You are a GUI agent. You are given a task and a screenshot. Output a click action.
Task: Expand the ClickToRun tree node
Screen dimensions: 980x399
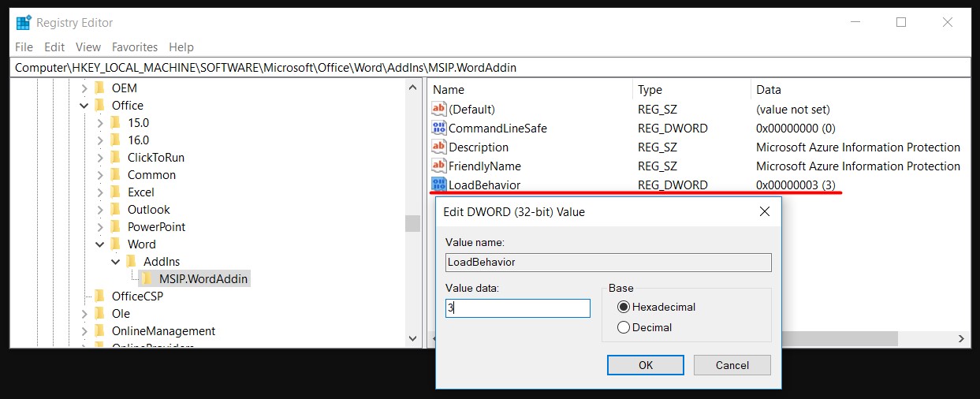click(99, 158)
